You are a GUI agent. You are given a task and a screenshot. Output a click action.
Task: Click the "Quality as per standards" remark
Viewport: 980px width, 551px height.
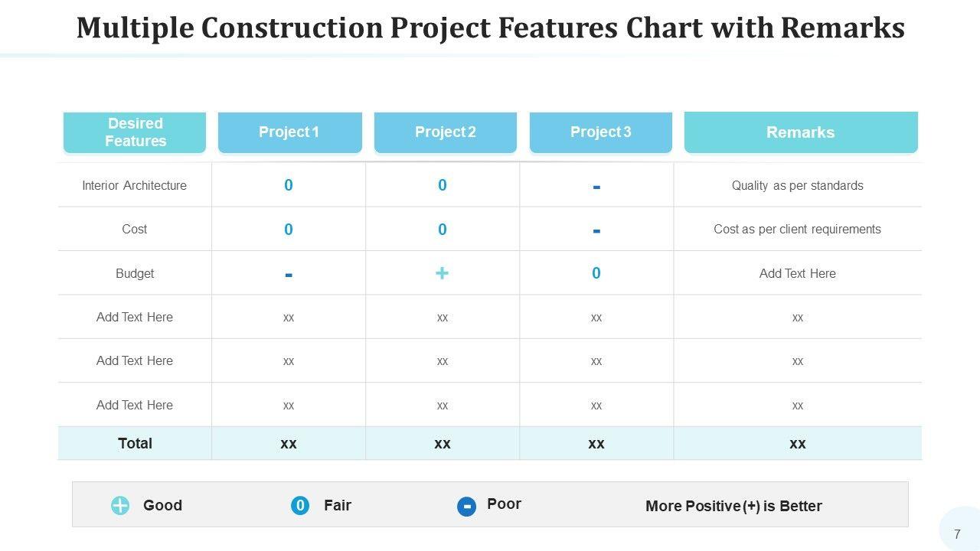(797, 185)
